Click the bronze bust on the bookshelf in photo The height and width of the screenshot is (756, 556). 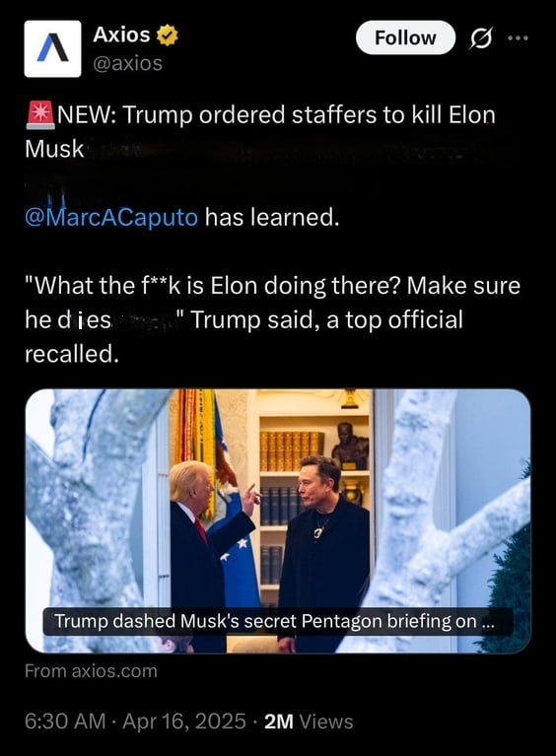350,445
